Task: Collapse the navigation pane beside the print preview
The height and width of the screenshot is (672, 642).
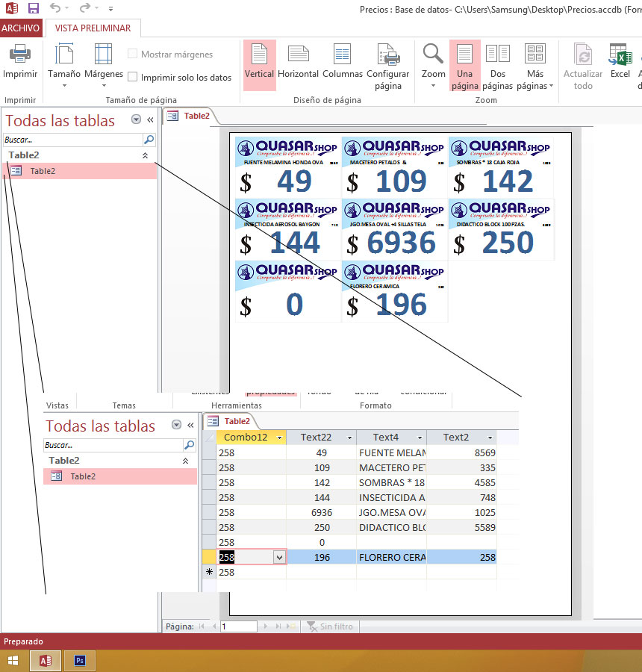Action: point(150,119)
